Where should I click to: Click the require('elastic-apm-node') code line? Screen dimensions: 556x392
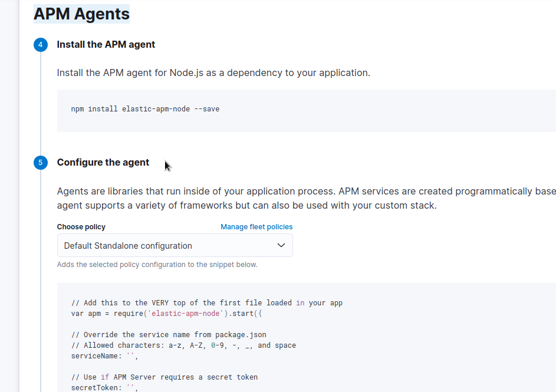(x=167, y=314)
